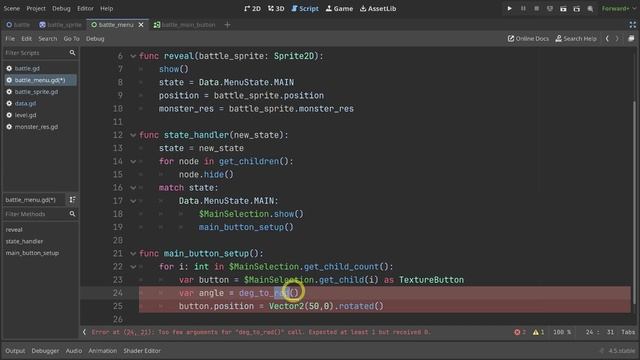
Task: Open the Tabs indentation setting
Action: click(x=628, y=332)
